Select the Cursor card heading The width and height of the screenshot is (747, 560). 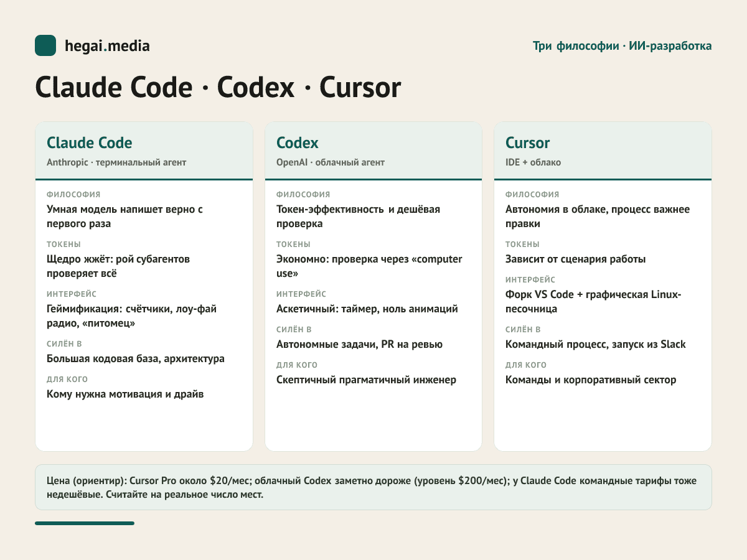(x=528, y=143)
